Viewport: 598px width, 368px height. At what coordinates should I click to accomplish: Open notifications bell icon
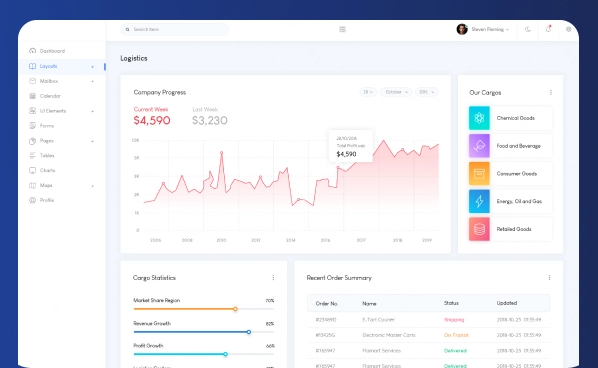coord(548,29)
